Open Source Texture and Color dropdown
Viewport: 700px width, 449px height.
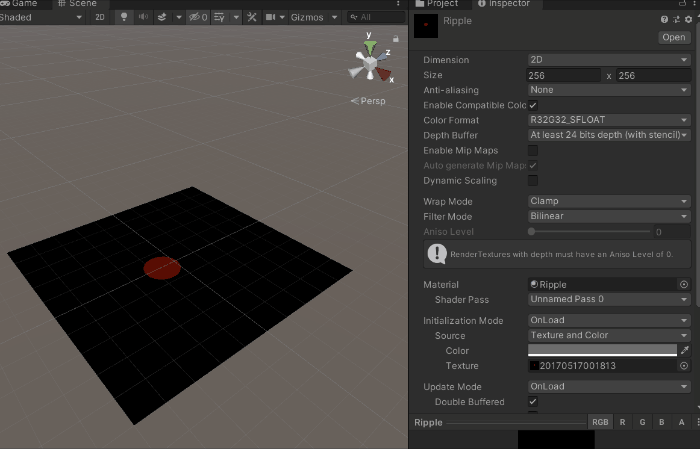(x=609, y=336)
